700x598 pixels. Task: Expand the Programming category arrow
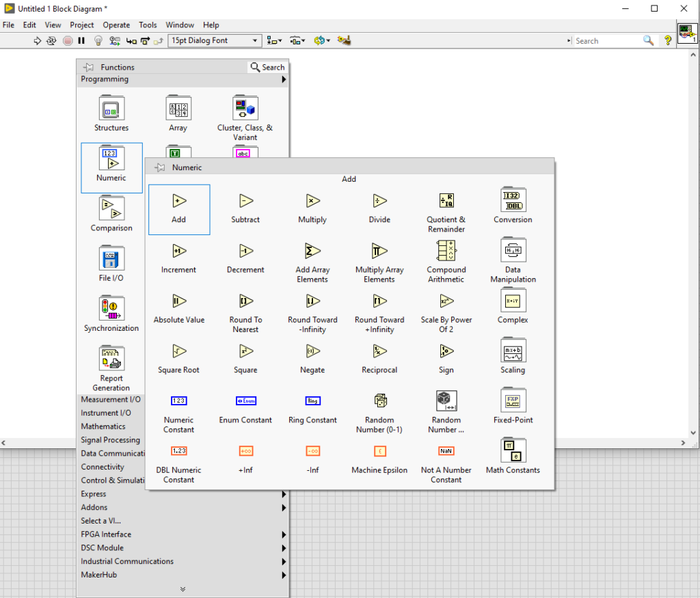coord(284,79)
